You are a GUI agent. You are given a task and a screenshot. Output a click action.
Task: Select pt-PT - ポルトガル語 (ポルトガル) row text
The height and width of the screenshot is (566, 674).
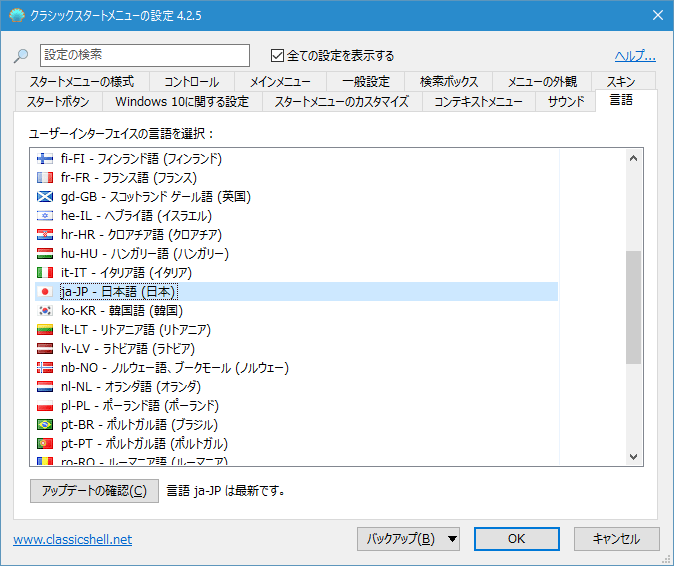(144, 444)
